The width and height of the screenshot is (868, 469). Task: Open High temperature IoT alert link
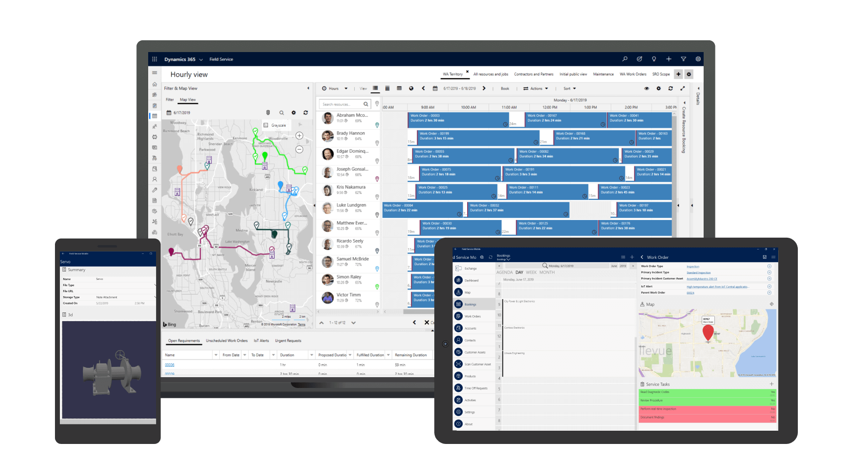[x=717, y=286]
